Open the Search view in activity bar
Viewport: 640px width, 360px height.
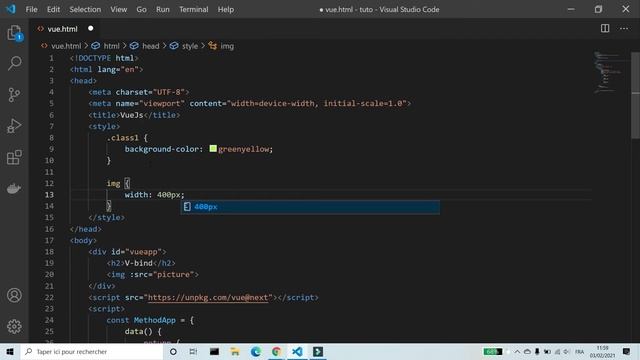14,63
